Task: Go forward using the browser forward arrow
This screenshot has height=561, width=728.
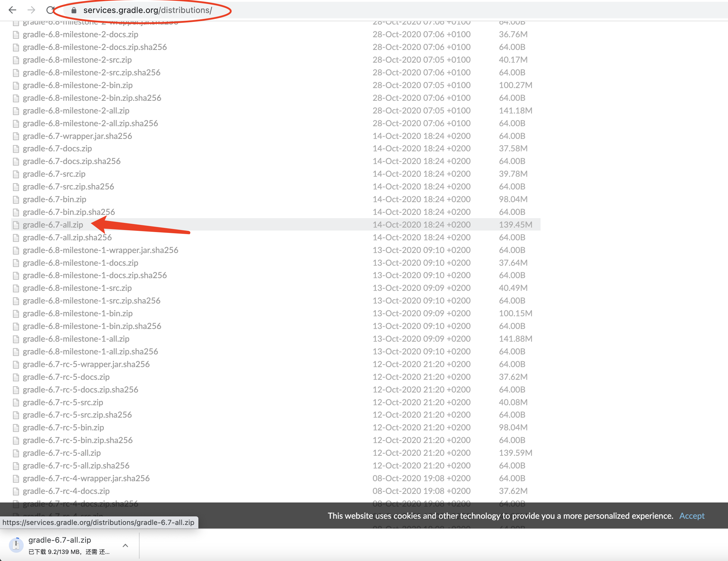Action: pos(31,10)
